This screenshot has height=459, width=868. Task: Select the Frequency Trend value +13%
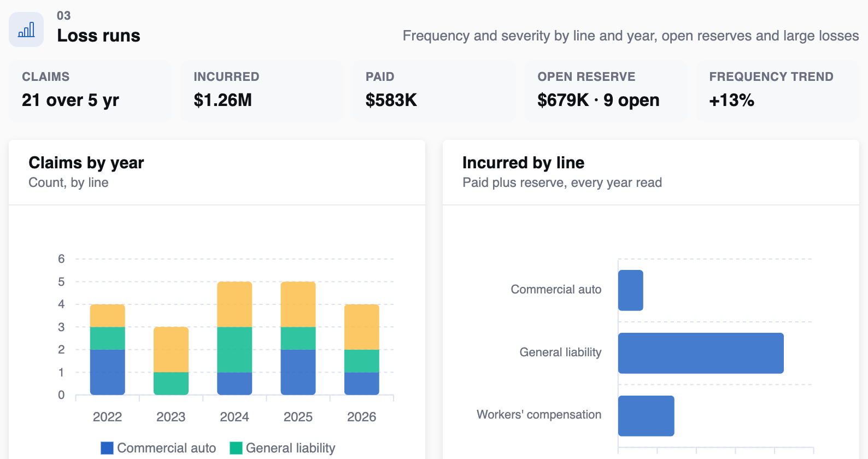[x=731, y=100]
